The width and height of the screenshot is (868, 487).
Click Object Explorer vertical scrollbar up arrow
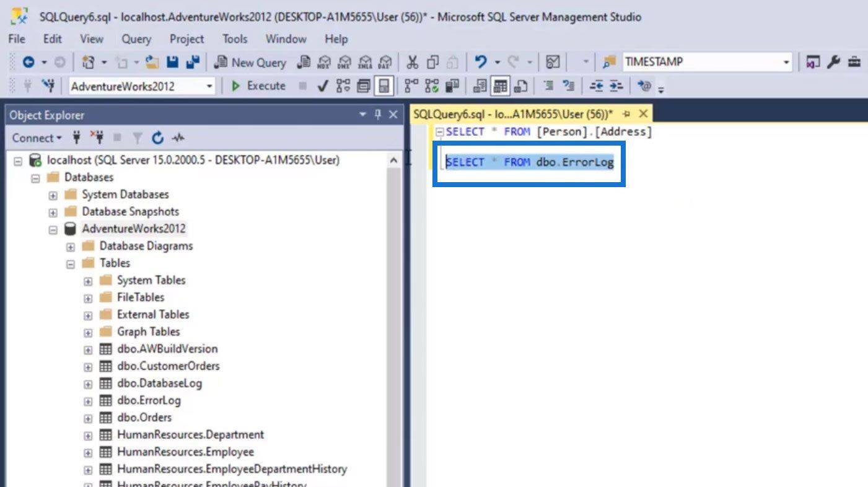(x=394, y=160)
